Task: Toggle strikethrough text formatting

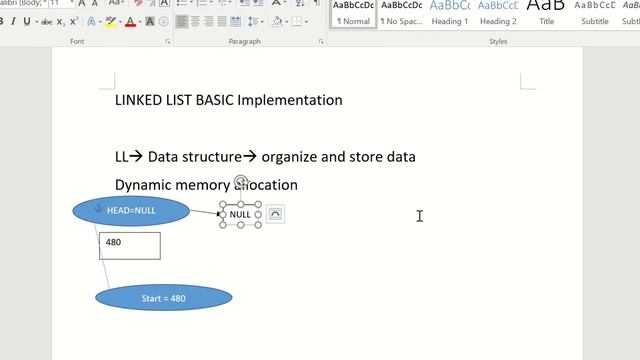Action: coord(47,22)
